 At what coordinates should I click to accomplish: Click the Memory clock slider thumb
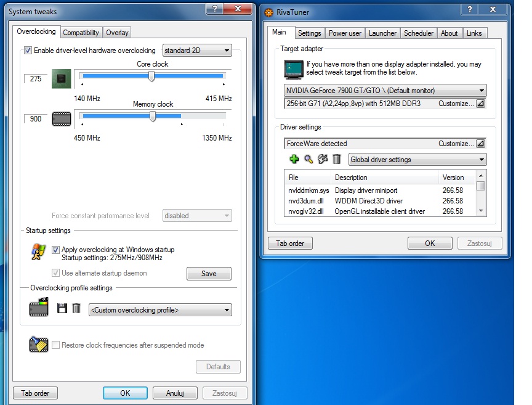153,117
